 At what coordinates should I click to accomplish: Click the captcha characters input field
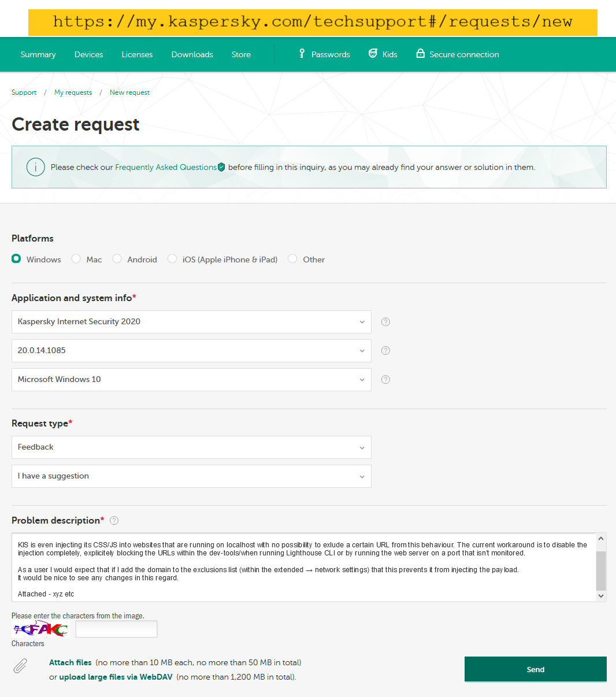(x=116, y=629)
